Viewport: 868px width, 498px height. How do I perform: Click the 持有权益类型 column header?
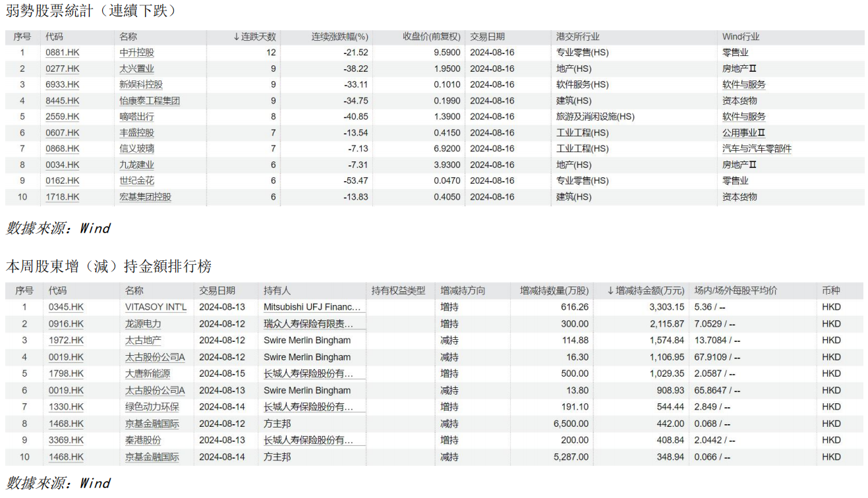398,290
